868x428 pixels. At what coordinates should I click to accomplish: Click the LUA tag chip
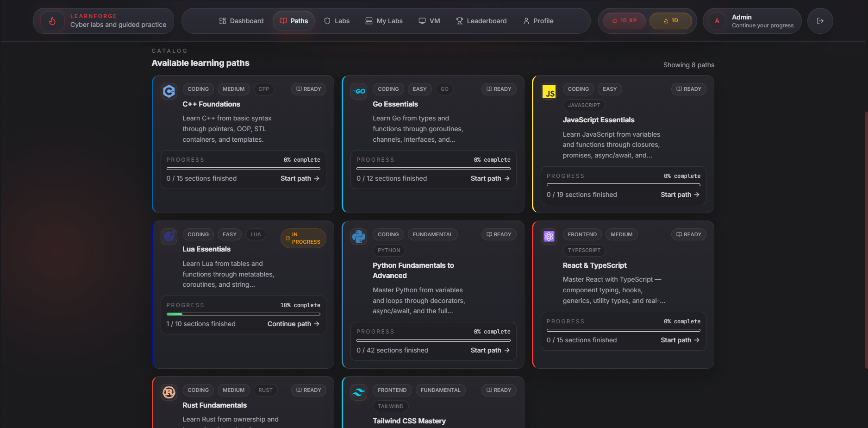(256, 234)
